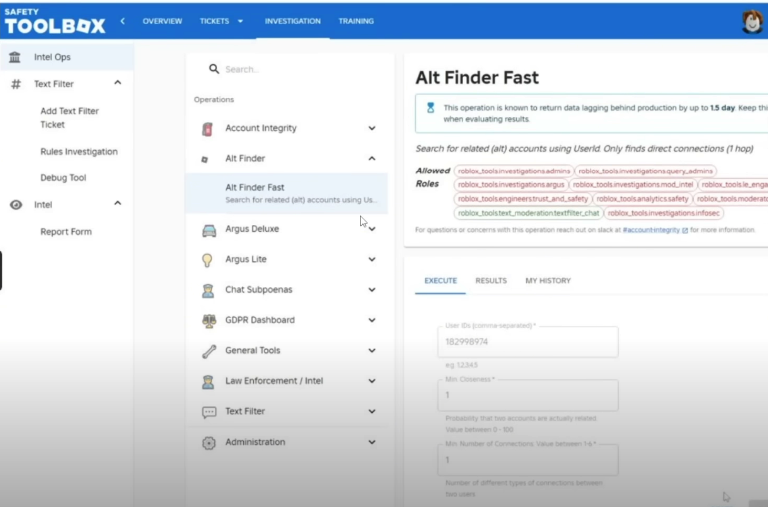768x507 pixels.
Task: Click the Intel eye icon
Action: point(16,205)
